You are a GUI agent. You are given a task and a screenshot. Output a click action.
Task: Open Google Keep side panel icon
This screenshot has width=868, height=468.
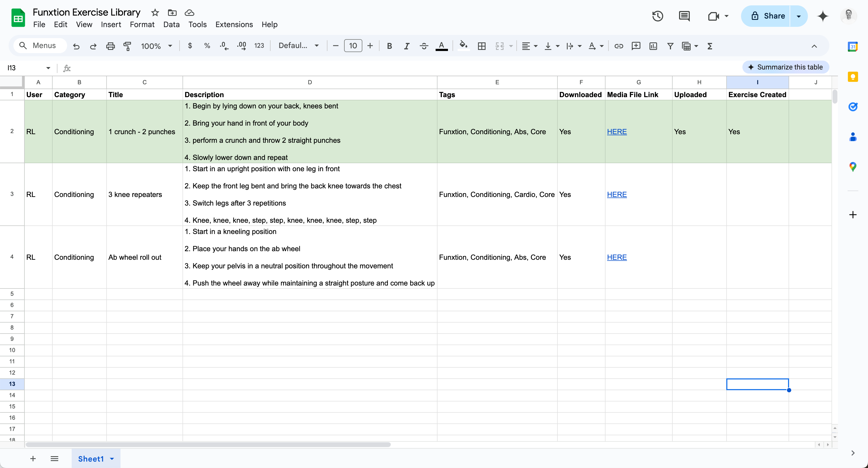(x=853, y=77)
